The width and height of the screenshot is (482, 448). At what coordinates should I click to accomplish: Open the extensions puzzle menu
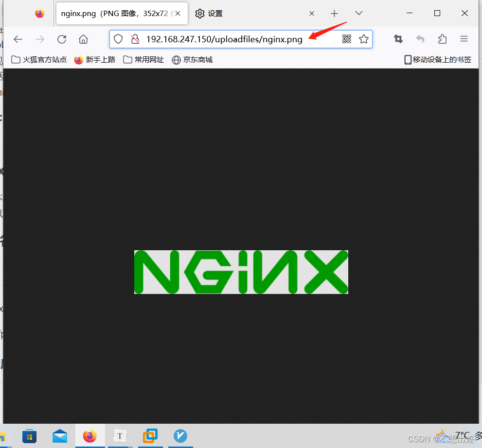(442, 39)
